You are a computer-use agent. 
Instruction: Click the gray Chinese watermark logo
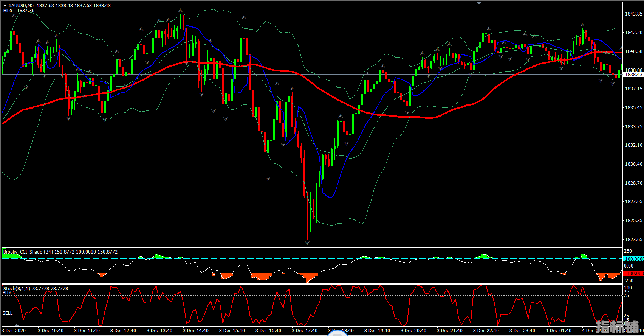(617, 327)
